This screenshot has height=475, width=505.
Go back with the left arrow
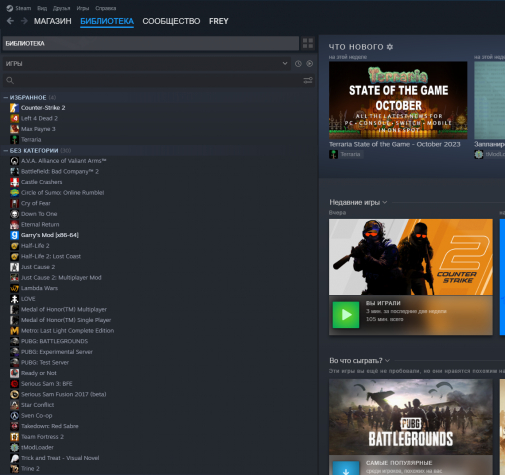[x=10, y=21]
